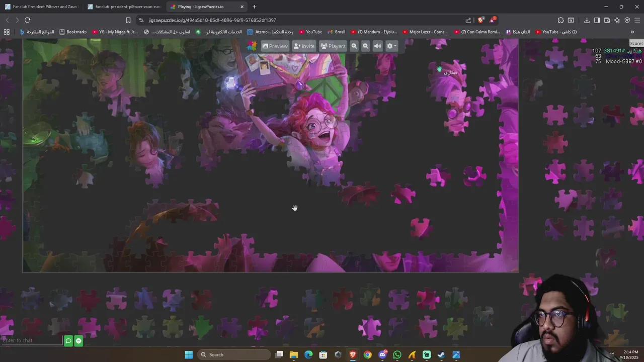Viewport: 644px width, 362px height.
Task: Click the green chat bubble button
Action: tap(68, 341)
